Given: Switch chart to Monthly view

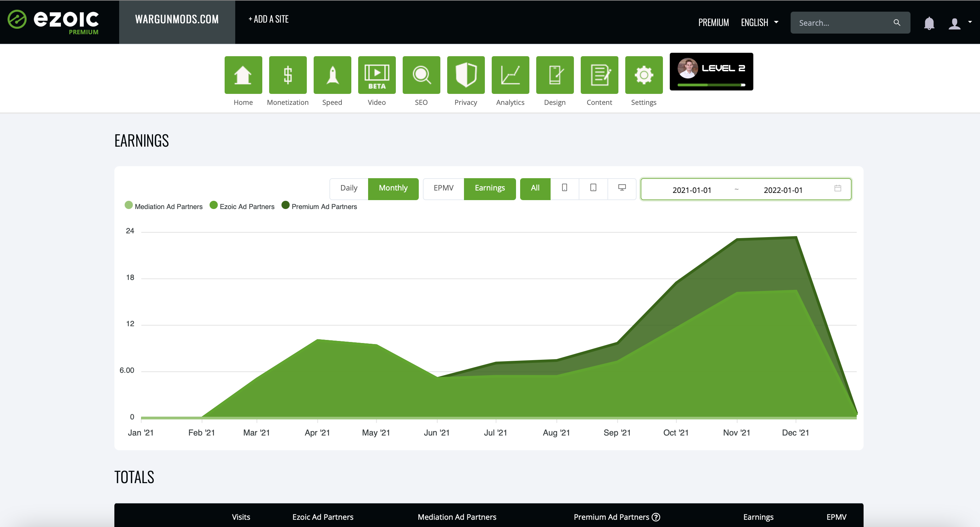Looking at the screenshot, I should pos(393,188).
